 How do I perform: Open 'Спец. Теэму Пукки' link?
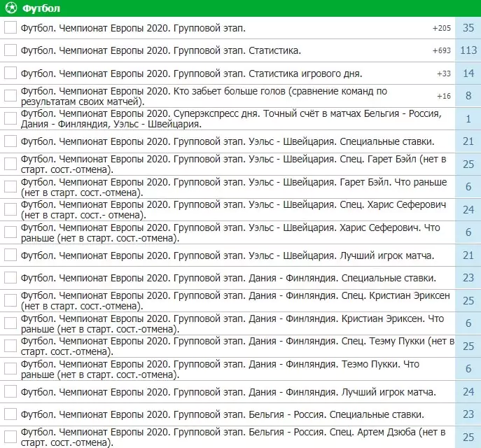tap(237, 346)
